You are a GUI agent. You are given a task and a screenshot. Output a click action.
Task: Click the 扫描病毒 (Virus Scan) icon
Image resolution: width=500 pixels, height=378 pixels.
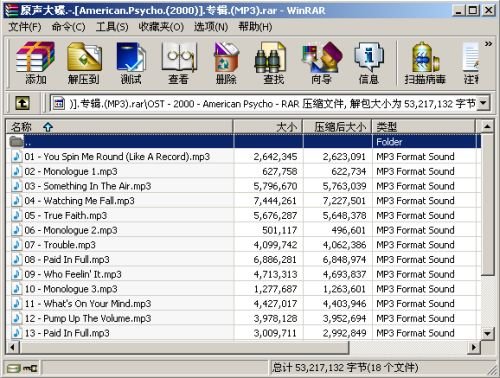tap(425, 63)
